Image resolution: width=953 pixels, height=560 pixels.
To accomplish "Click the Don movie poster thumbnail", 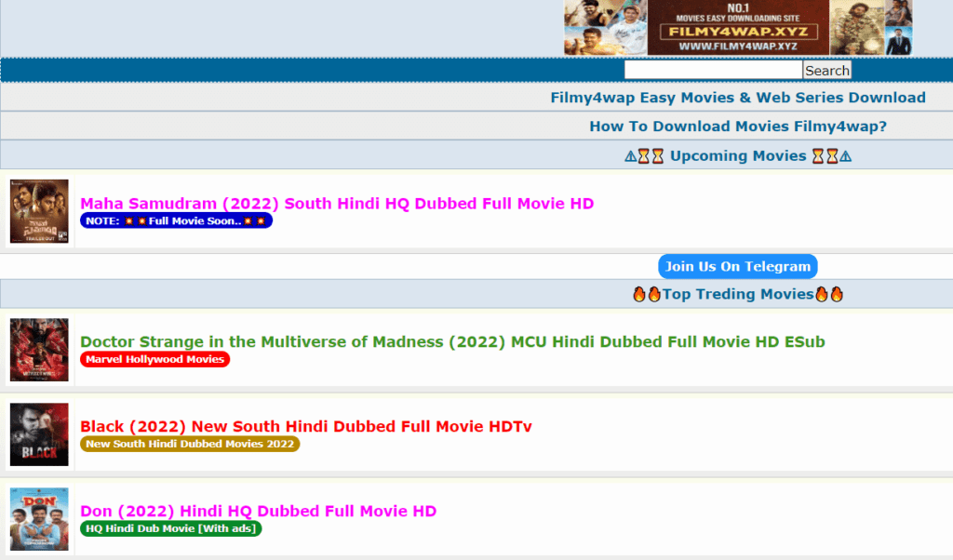I will [39, 519].
